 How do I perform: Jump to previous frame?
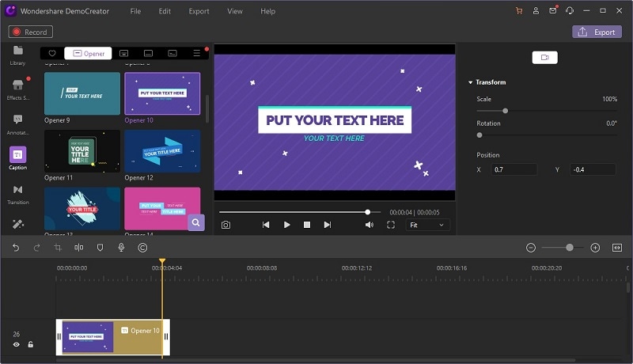pyautogui.click(x=266, y=225)
